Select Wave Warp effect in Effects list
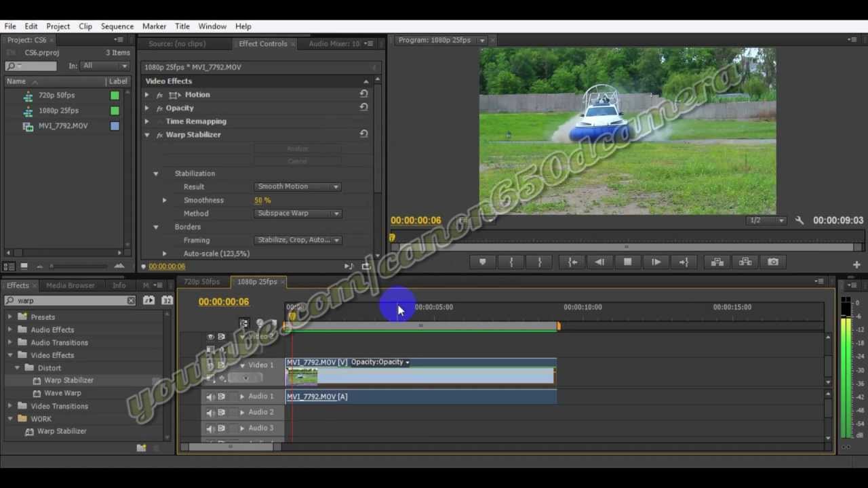This screenshot has height=488, width=868. click(x=62, y=393)
